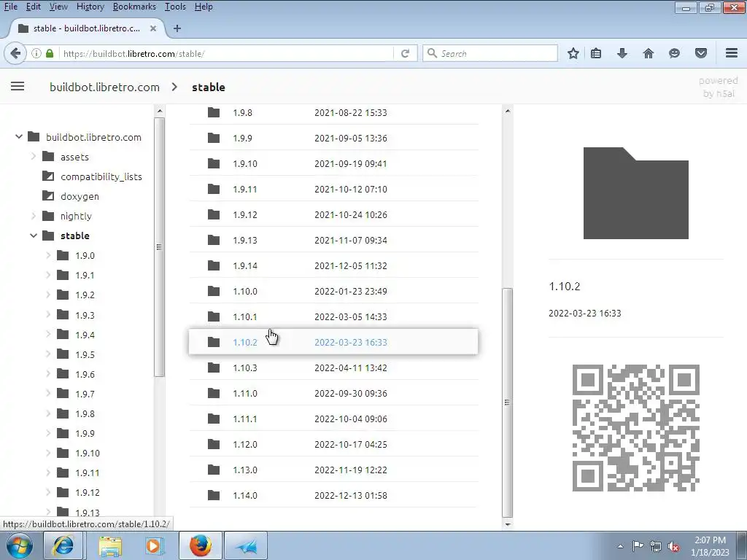Select 1.9.5 in the sidebar tree

(85, 354)
